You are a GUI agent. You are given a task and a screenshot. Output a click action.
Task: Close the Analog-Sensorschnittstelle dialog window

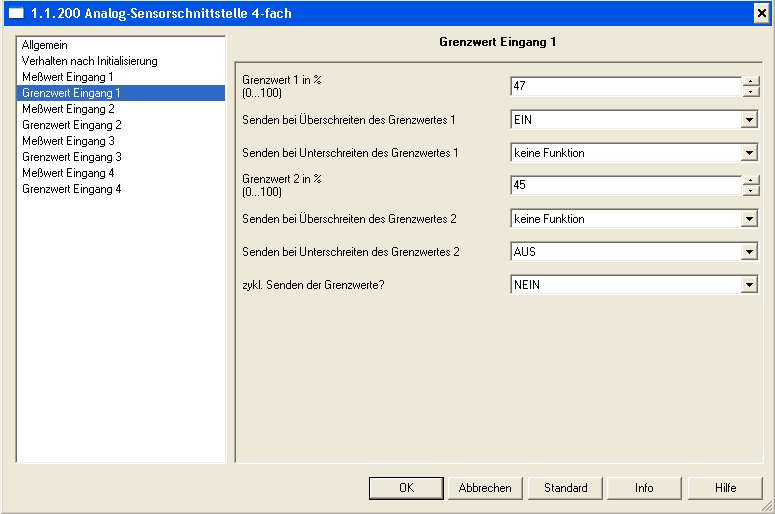(761, 12)
